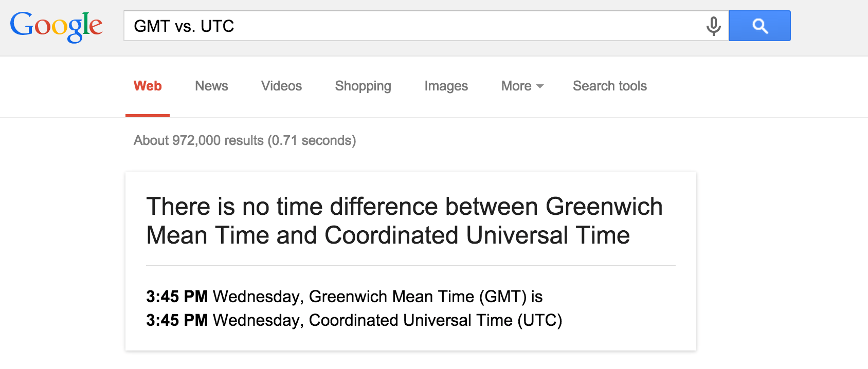Image resolution: width=868 pixels, height=369 pixels.
Task: Click the About 972,000 results text
Action: [x=198, y=140]
